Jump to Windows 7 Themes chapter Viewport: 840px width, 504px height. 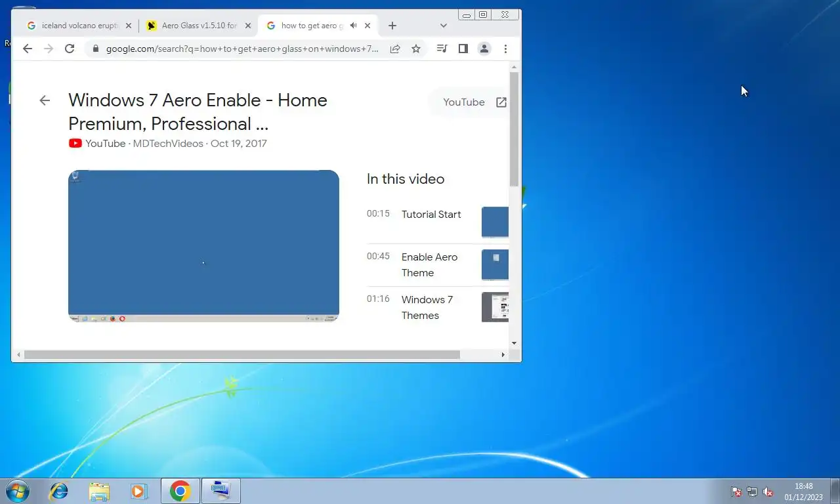(x=427, y=308)
